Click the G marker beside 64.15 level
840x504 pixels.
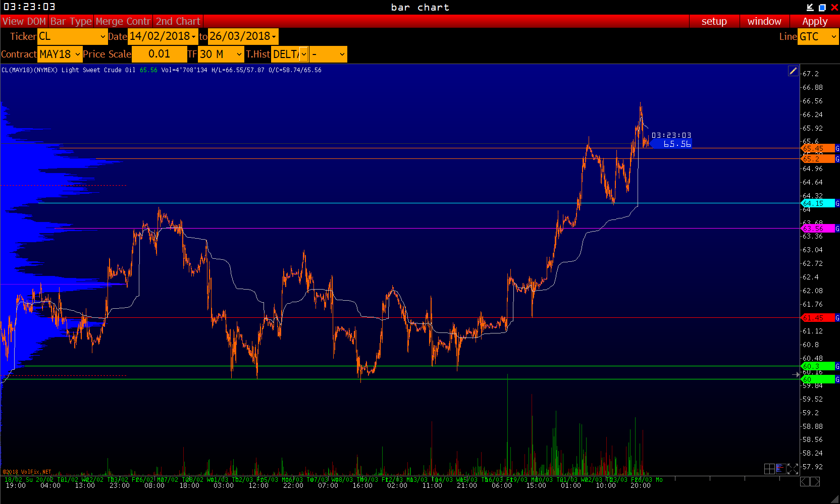click(x=837, y=203)
